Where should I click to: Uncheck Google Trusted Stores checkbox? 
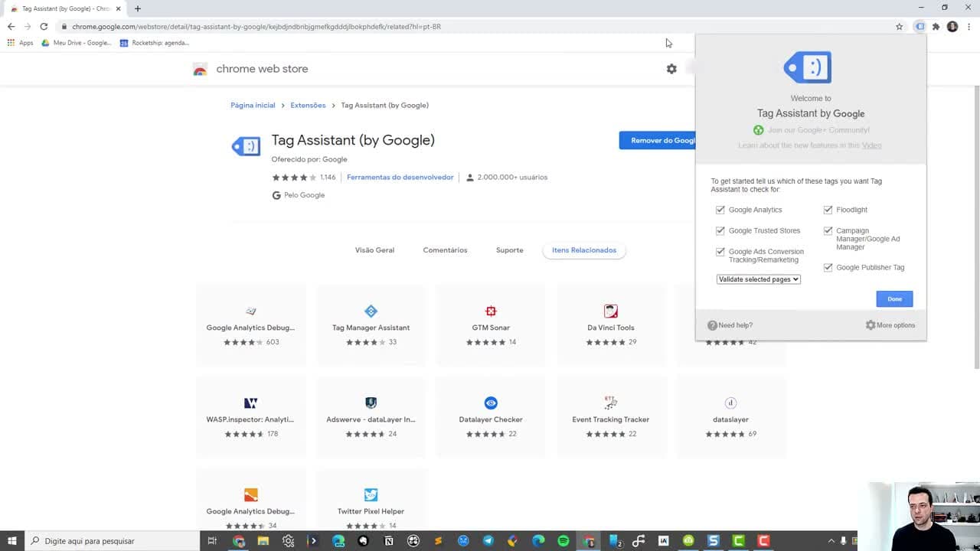(720, 230)
